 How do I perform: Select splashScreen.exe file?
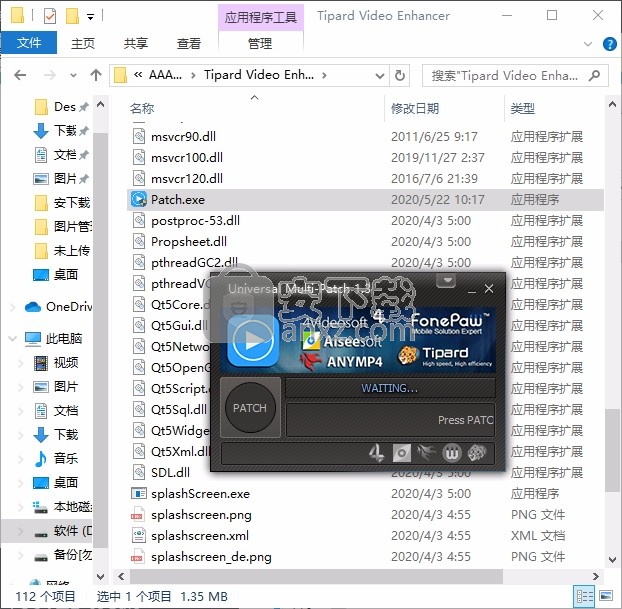pos(200,494)
